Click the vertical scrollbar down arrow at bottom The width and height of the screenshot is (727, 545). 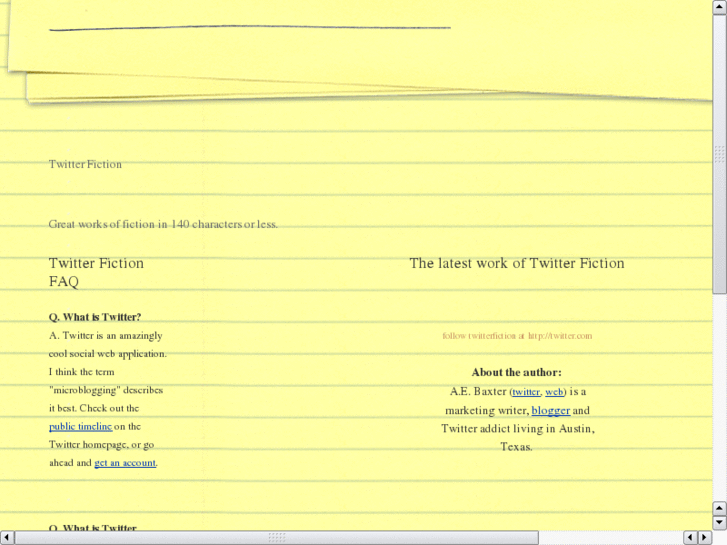(x=720, y=523)
